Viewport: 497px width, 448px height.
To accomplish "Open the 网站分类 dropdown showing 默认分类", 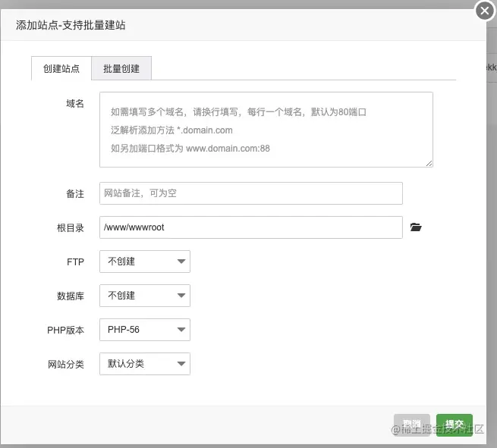I will click(x=145, y=364).
